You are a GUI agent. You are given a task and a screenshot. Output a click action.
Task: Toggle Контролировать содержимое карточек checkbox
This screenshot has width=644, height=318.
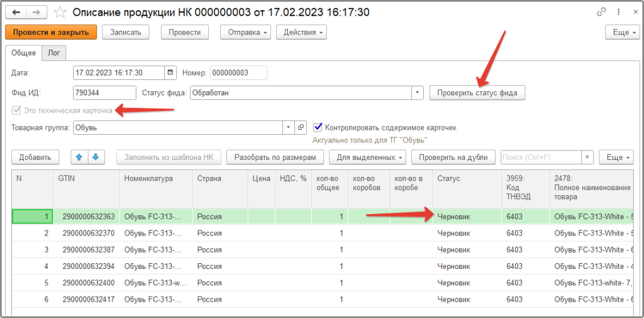coord(318,128)
